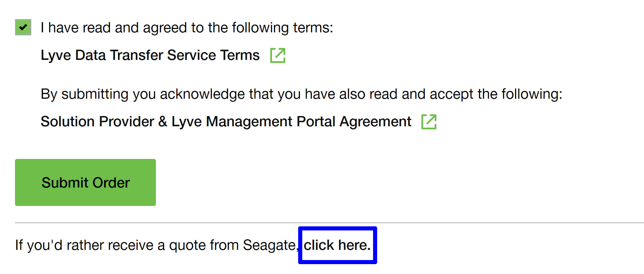Click the Submit Order button
Viewport: 644px width, 274px height.
pos(85,182)
